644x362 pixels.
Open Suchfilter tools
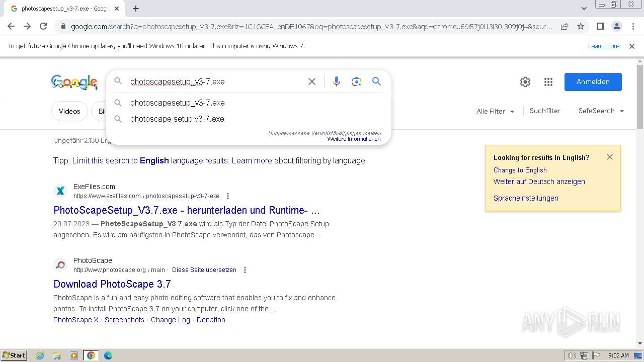click(545, 111)
